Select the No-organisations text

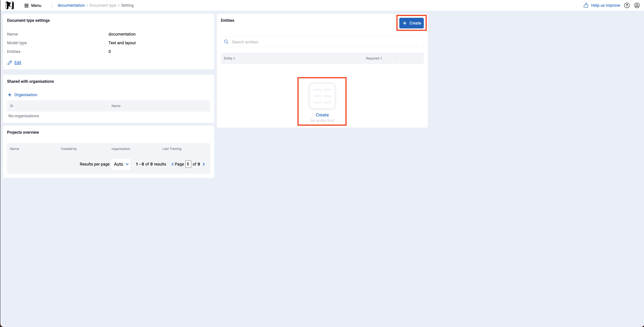click(x=24, y=116)
